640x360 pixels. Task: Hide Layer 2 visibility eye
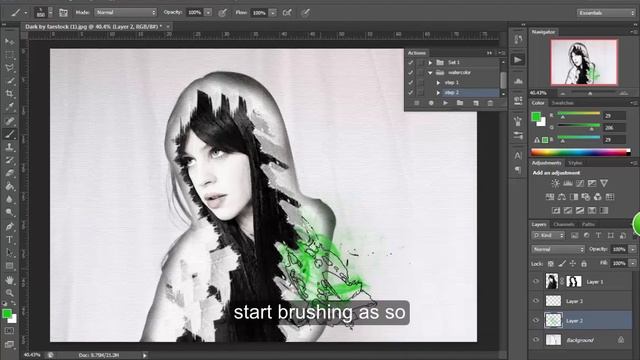[536, 320]
